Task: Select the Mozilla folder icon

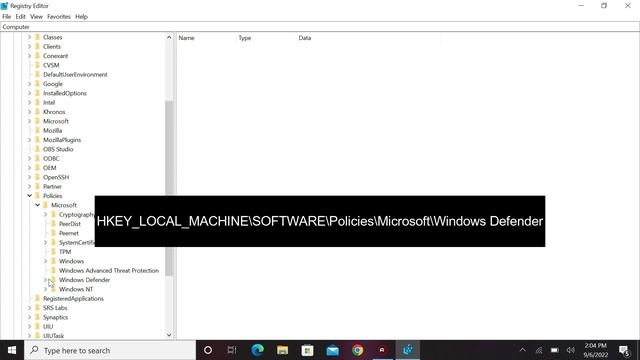Action: pyautogui.click(x=37, y=131)
